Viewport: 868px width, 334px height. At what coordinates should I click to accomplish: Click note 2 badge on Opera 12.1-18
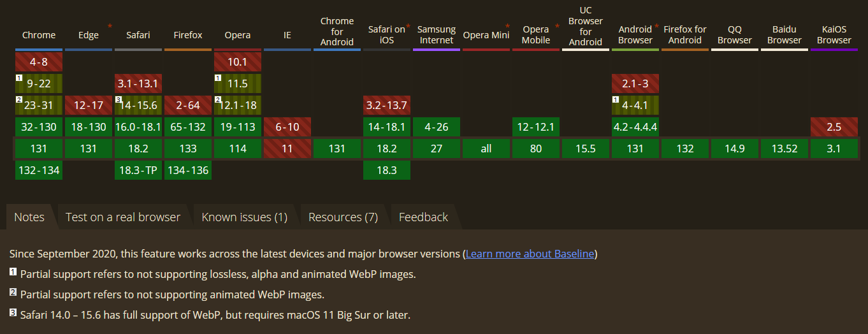click(218, 99)
